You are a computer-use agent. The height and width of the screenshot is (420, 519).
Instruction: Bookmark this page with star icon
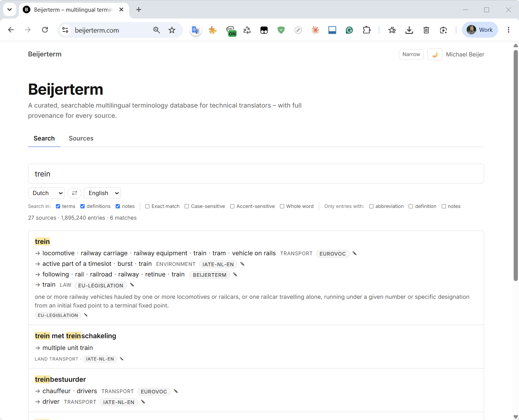(172, 30)
